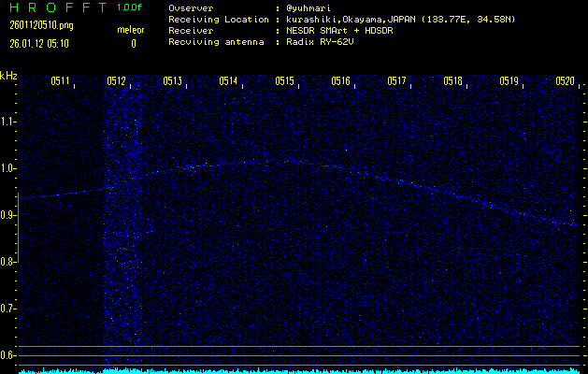The width and height of the screenshot is (588, 374).
Task: Click the 0.7 frequency axis label
Action: click(8, 309)
